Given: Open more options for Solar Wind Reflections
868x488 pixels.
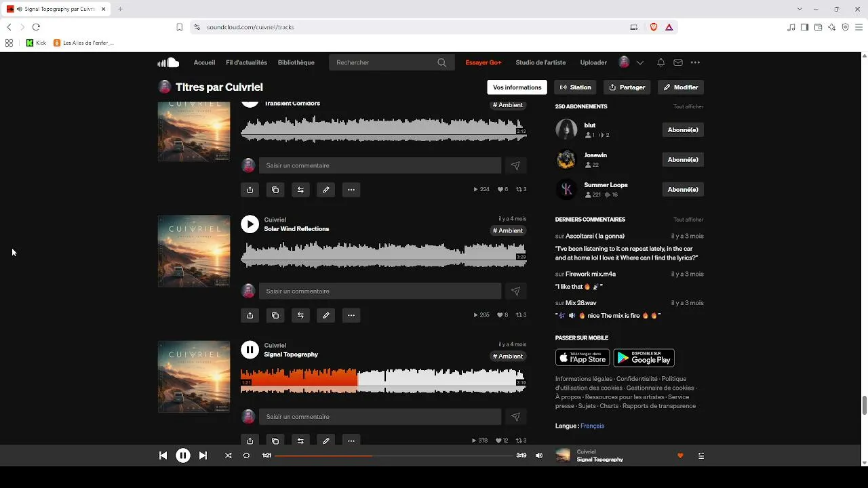Looking at the screenshot, I should [351, 315].
